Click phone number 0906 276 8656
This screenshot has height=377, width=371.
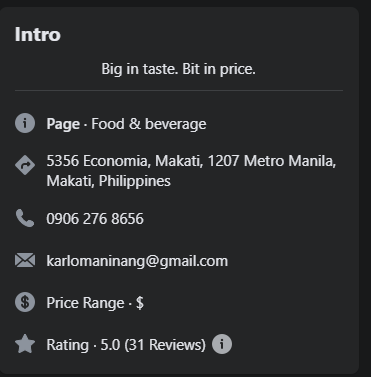pyautogui.click(x=95, y=219)
